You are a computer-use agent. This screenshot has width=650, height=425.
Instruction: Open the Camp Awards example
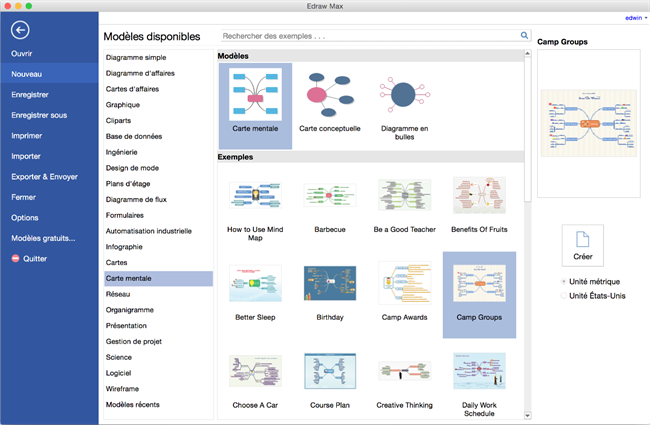tap(405, 283)
